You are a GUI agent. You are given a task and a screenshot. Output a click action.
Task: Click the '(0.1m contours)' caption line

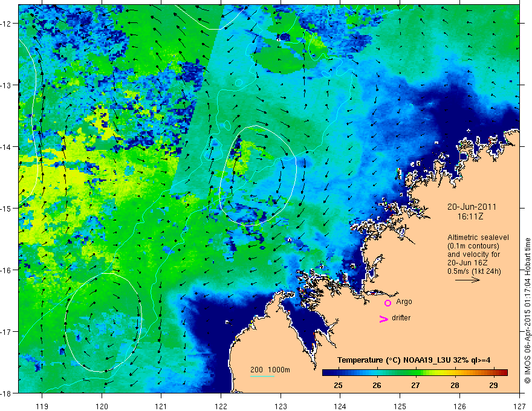coord(473,246)
